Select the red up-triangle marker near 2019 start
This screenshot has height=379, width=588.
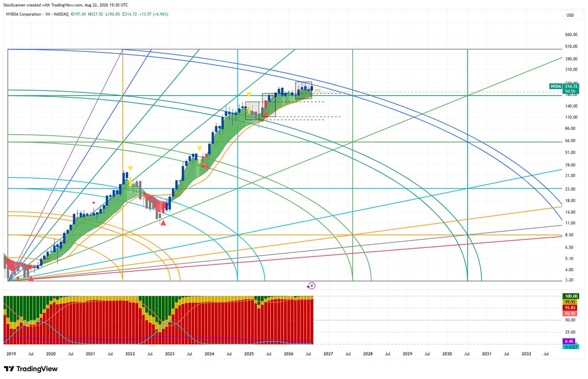[x=31, y=278]
